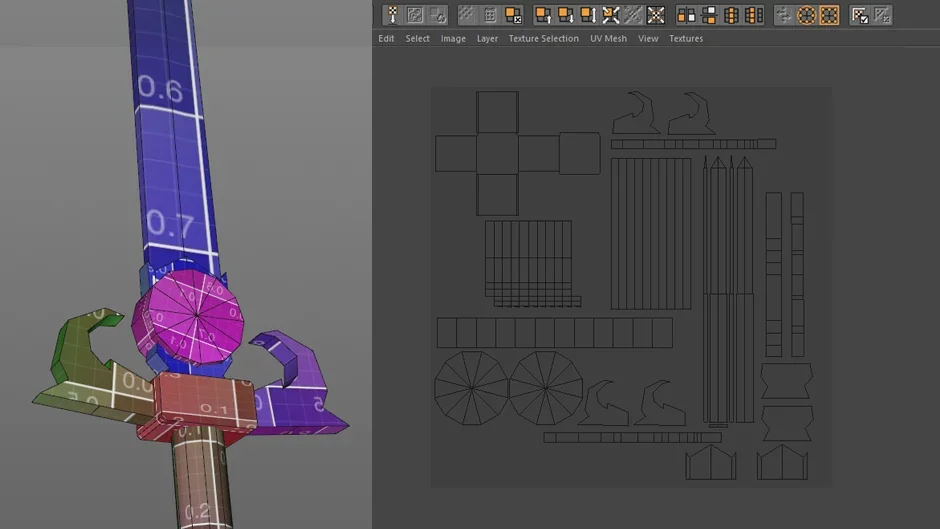Click the orange squares up-arrow icon

click(543, 15)
